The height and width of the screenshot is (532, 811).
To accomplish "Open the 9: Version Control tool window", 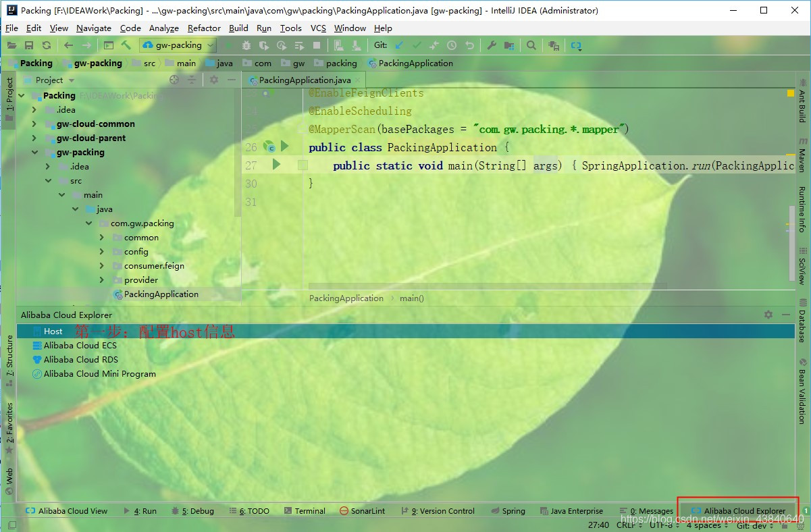I will coord(438,511).
